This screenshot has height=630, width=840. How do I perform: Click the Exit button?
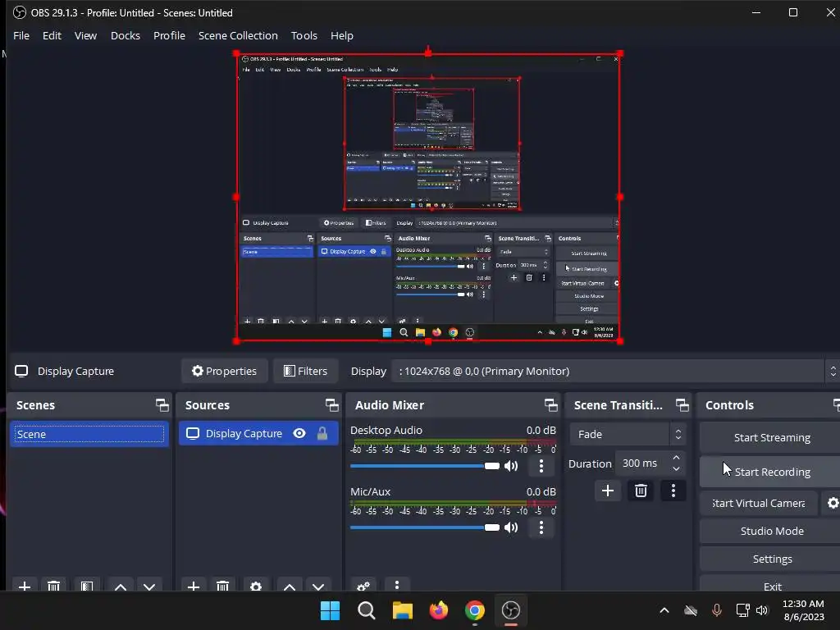point(771,585)
